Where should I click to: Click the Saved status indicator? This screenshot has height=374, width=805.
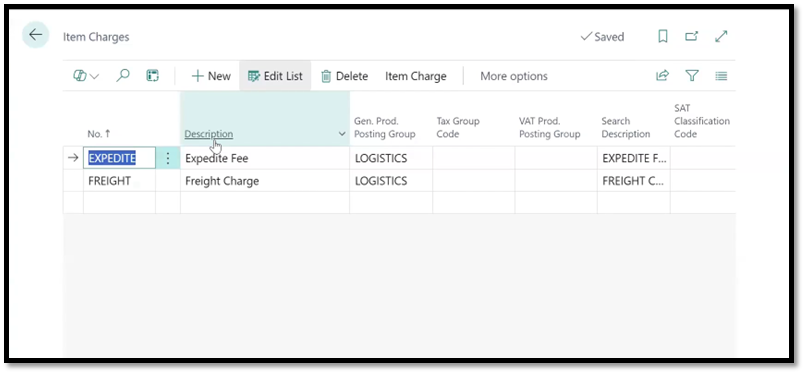click(602, 37)
